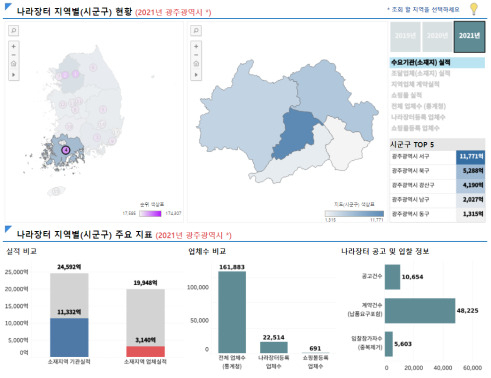Click the 161,883 전체 업체수 bar

coord(232,312)
